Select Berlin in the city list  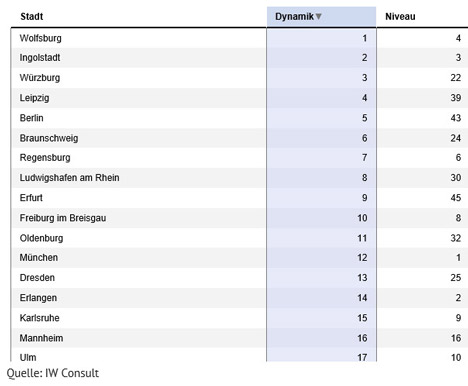coord(31,118)
